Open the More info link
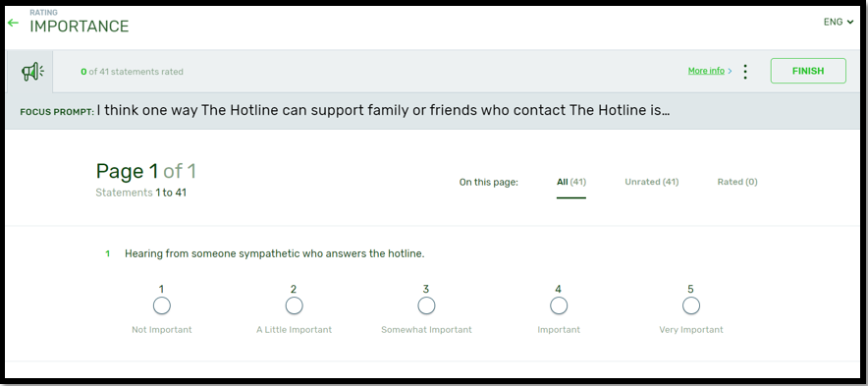Image resolution: width=868 pixels, height=386 pixels. pyautogui.click(x=706, y=71)
